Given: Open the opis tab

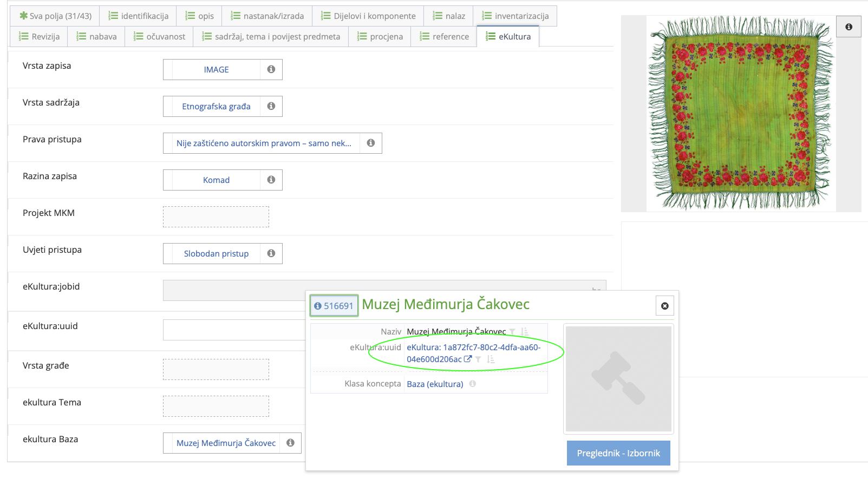Looking at the screenshot, I should pyautogui.click(x=199, y=16).
